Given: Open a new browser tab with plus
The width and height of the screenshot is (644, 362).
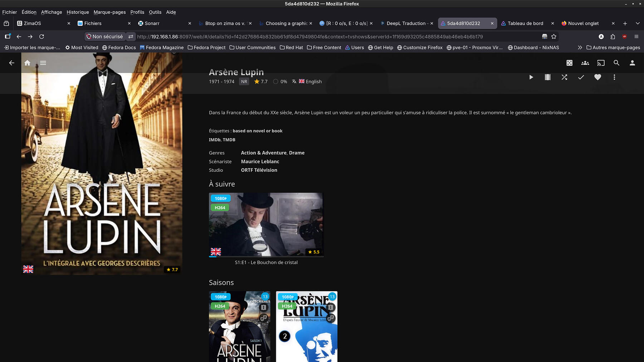Looking at the screenshot, I should click(625, 23).
